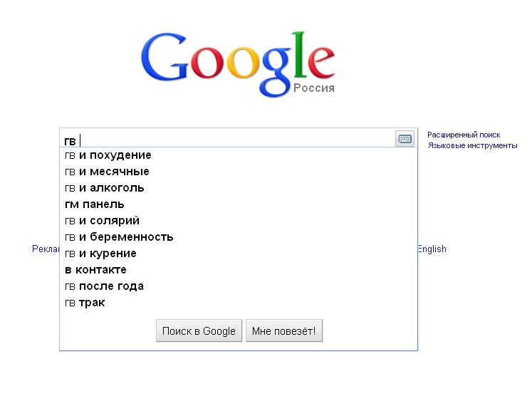The width and height of the screenshot is (532, 401).
Task: Select suggestion 'гв и курение'
Action: (x=100, y=254)
